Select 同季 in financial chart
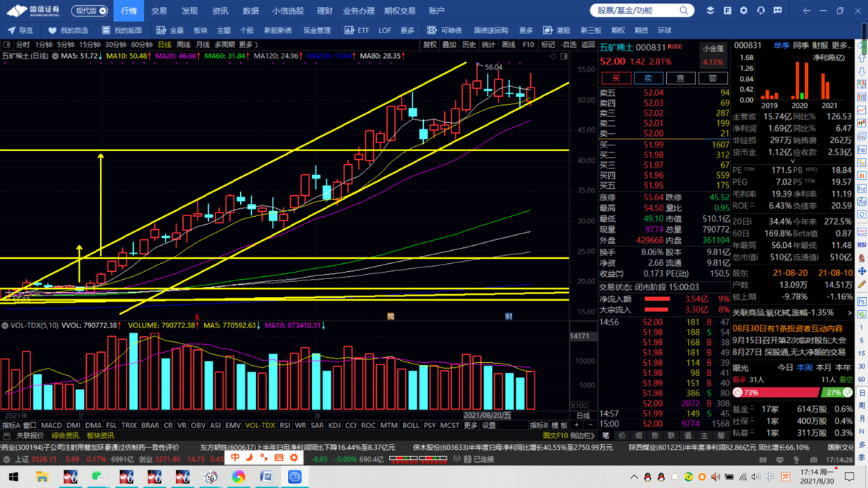 pos(801,46)
